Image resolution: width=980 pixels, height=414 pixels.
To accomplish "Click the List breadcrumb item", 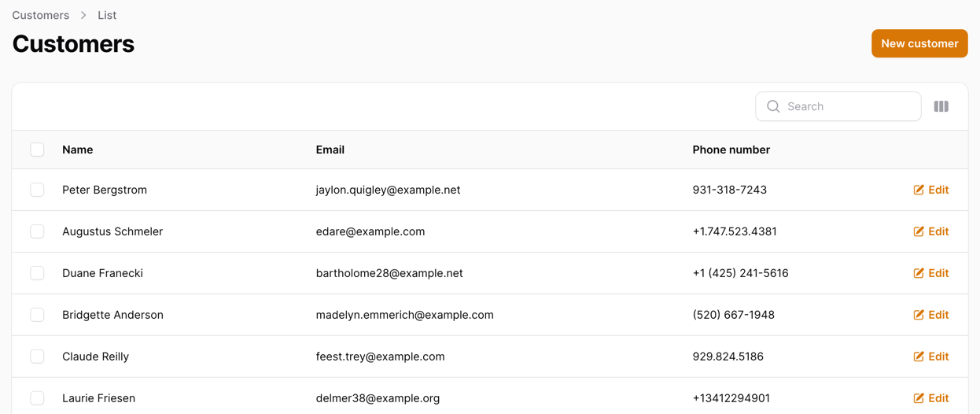I will (107, 15).
